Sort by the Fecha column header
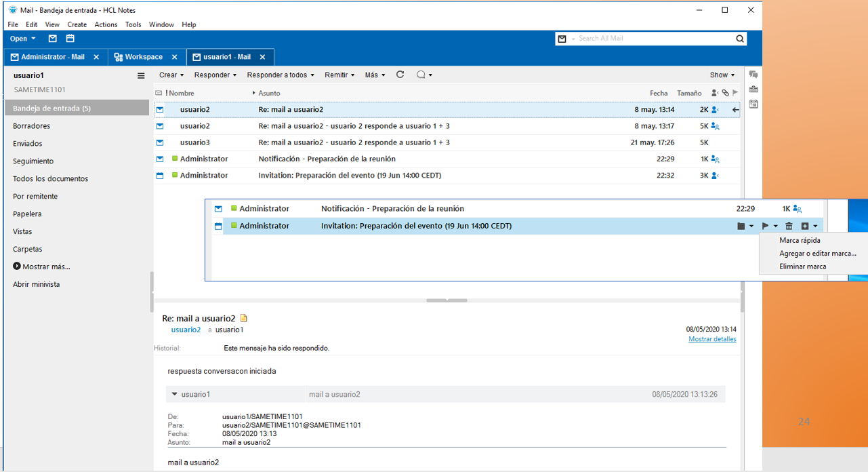 point(659,93)
